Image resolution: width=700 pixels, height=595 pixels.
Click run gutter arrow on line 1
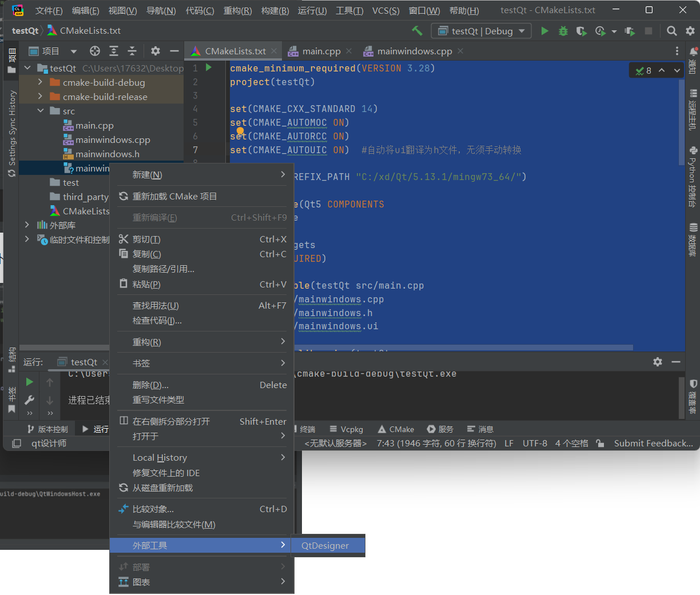coord(209,67)
